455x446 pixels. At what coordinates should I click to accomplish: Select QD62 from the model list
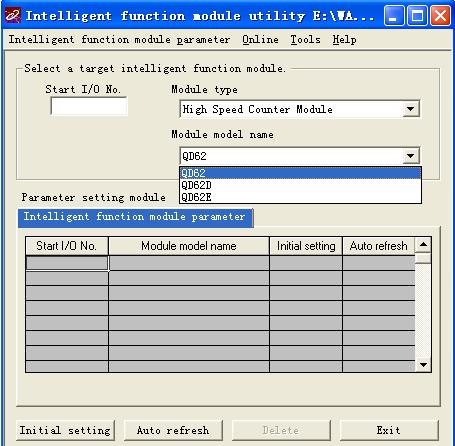(x=300, y=173)
